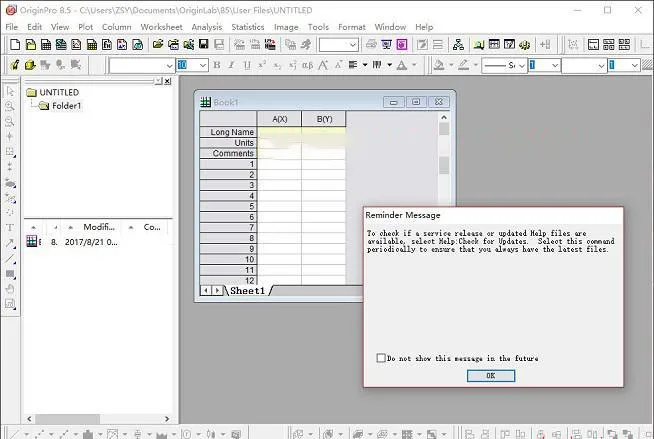Image resolution: width=654 pixels, height=439 pixels.
Task: Click the Open file folder icon
Action: pyautogui.click(x=158, y=44)
